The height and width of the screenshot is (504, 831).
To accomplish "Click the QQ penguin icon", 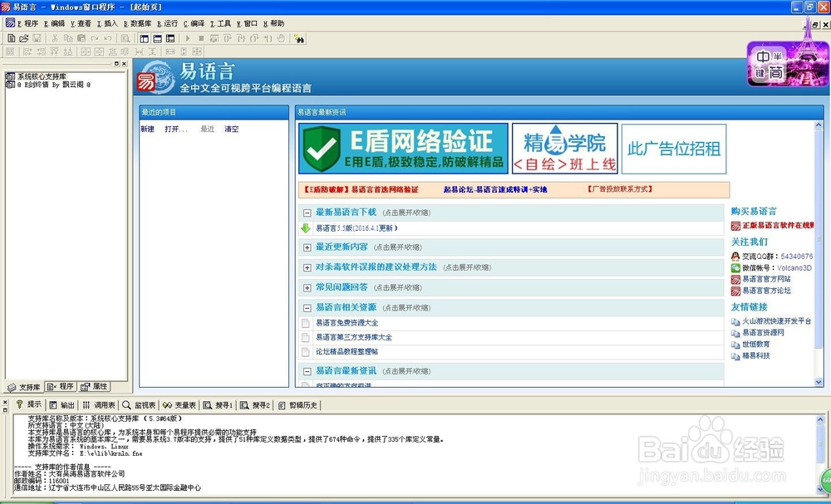I will point(735,257).
